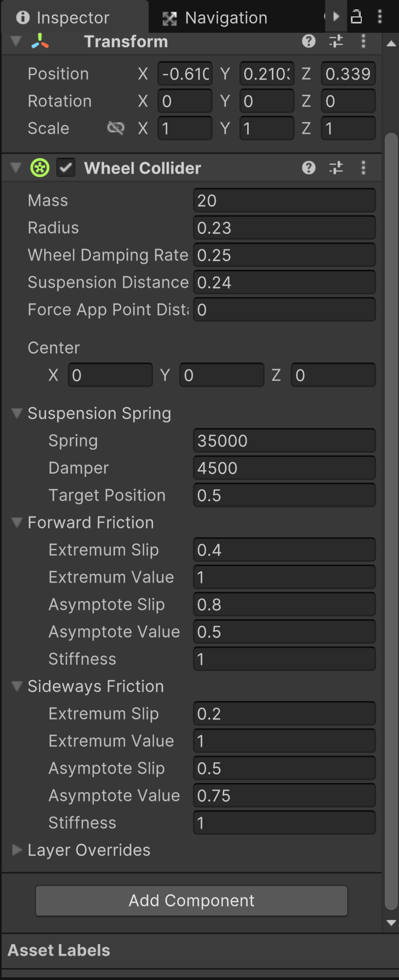Click the Transform gizmo icon
This screenshot has width=399, height=980.
pos(39,41)
